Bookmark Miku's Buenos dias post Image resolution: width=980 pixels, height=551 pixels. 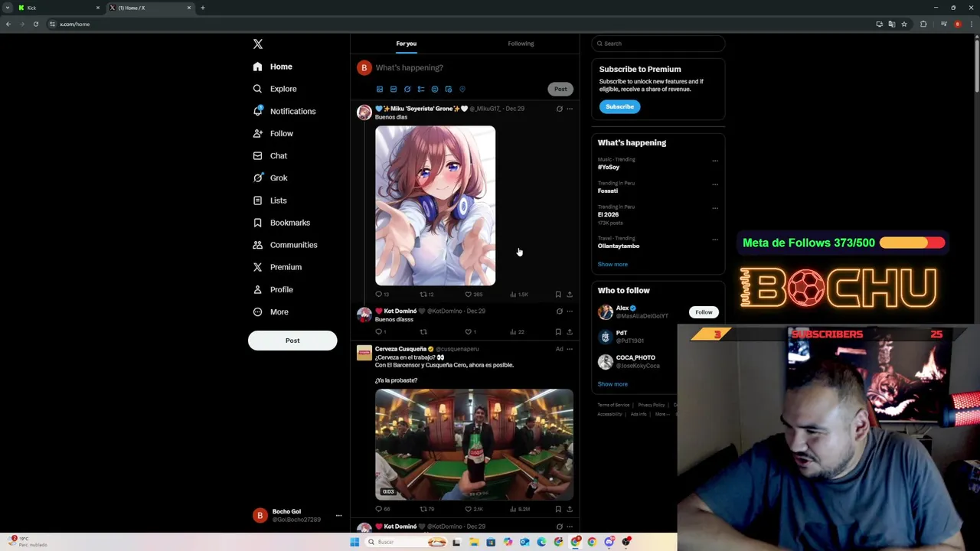(558, 294)
